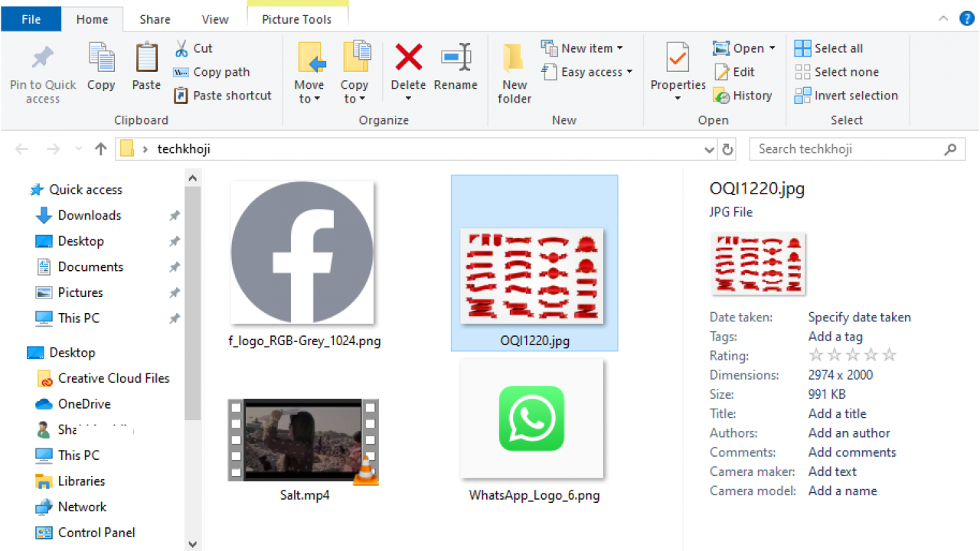Open Creative Cloud Files in navigation pane
This screenshot has height=551, width=980.
coord(113,378)
